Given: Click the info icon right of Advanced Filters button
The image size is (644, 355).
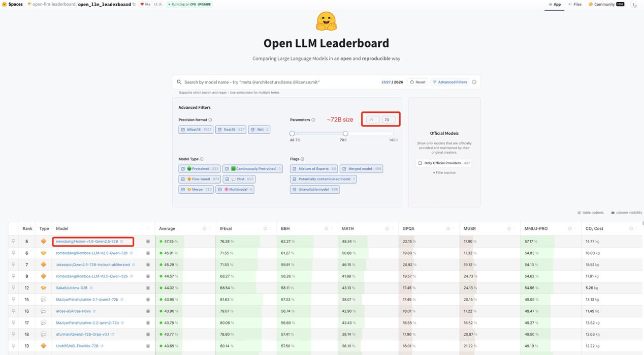Looking at the screenshot, I should click(474, 82).
